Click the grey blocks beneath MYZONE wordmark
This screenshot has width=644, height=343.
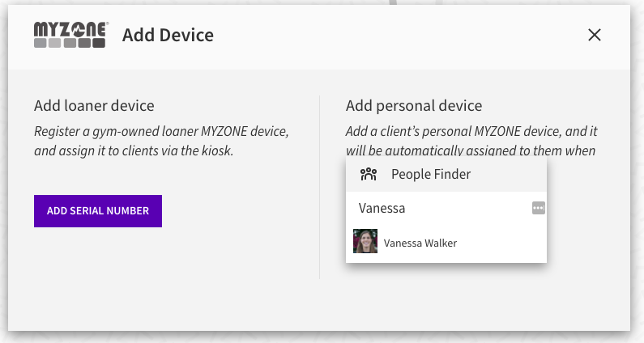[x=70, y=44]
